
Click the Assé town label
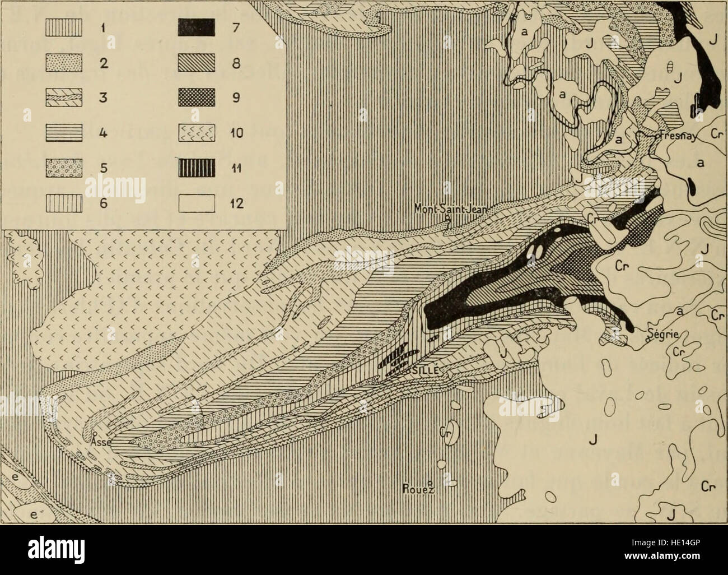(101, 442)
